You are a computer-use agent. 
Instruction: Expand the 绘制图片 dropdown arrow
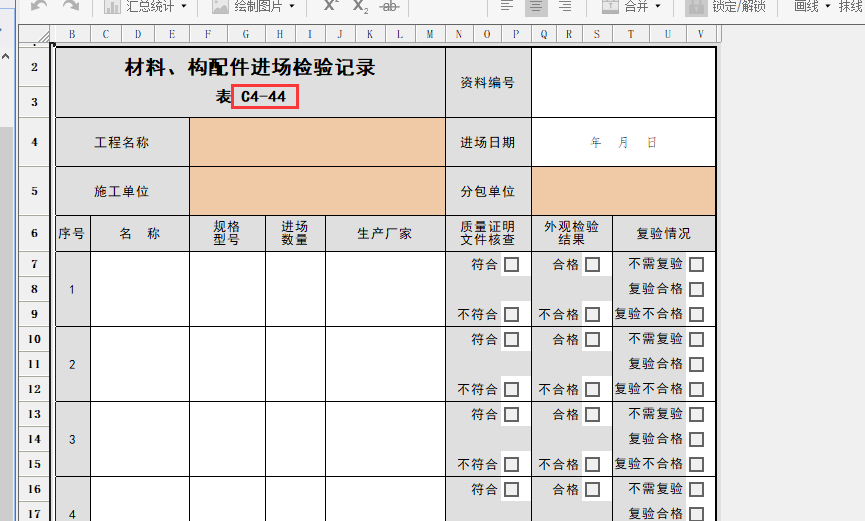pyautogui.click(x=292, y=6)
